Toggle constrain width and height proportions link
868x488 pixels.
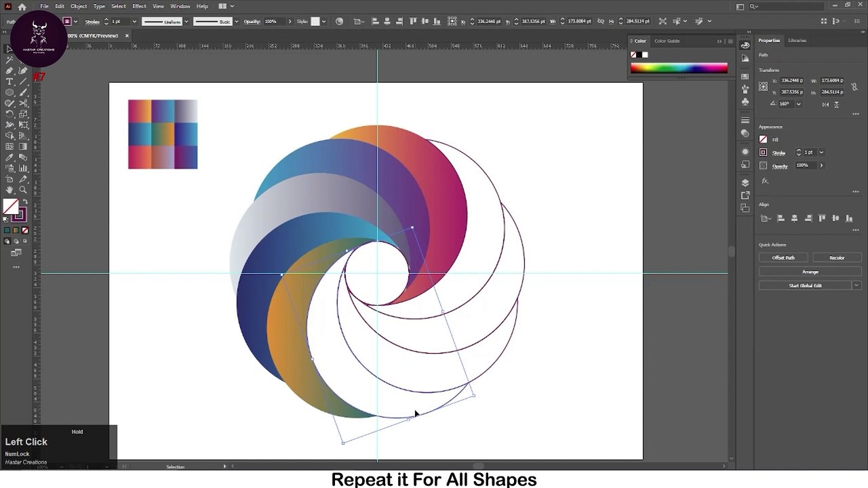point(854,86)
